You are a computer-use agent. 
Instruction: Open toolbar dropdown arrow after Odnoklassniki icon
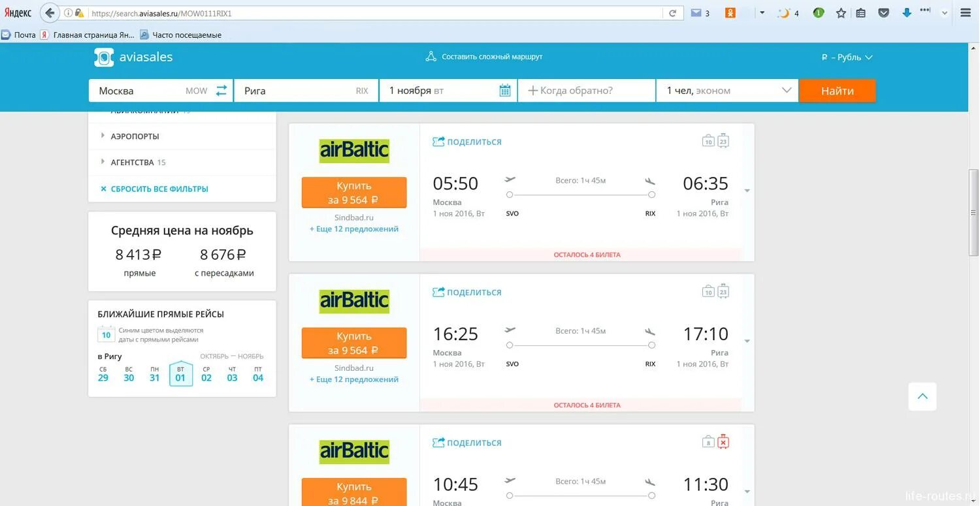click(x=762, y=13)
